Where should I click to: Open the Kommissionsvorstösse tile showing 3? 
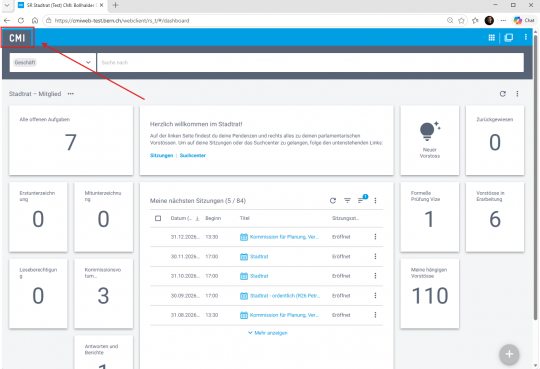[103, 294]
